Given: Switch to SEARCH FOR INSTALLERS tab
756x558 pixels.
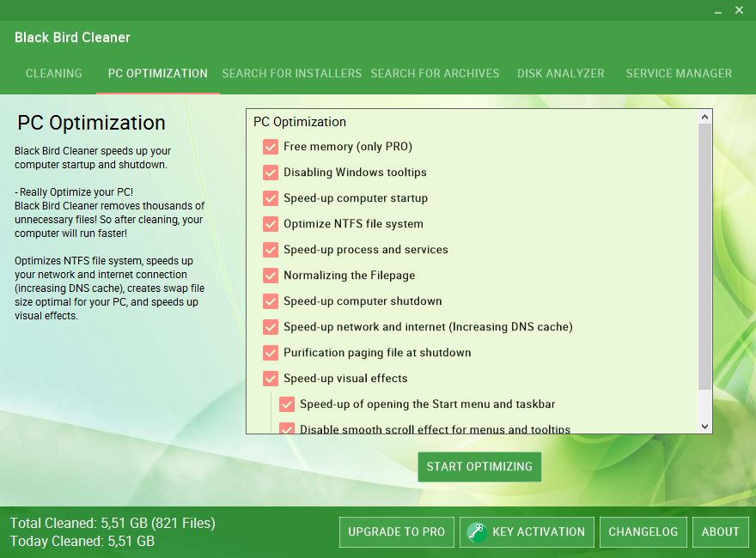Looking at the screenshot, I should [x=291, y=73].
